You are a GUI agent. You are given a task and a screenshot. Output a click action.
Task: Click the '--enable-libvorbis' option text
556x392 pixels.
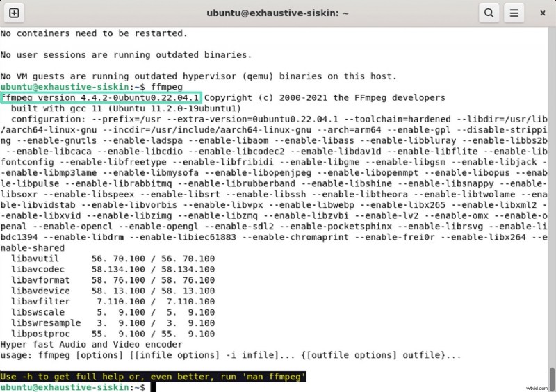pyautogui.click(x=131, y=205)
